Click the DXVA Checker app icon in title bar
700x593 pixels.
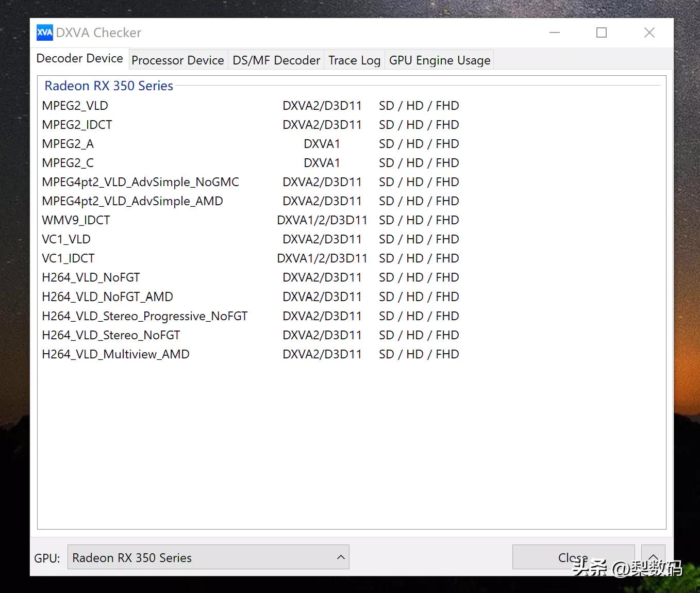click(45, 32)
